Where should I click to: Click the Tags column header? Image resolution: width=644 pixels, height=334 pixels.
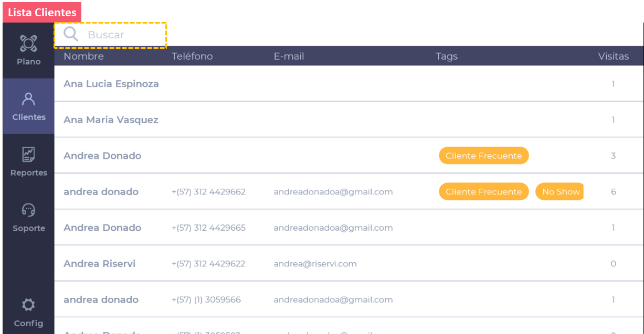[446, 56]
